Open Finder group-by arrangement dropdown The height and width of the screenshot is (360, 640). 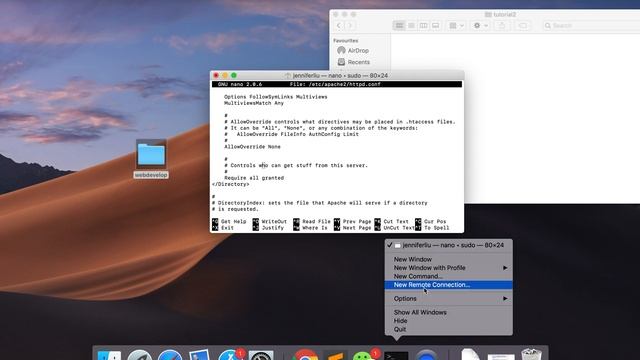coord(456,26)
